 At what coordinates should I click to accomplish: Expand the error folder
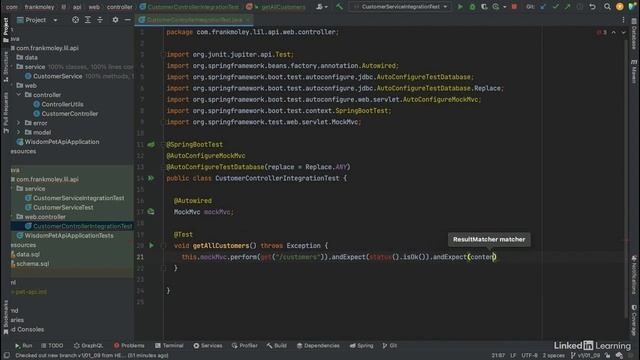point(18,123)
